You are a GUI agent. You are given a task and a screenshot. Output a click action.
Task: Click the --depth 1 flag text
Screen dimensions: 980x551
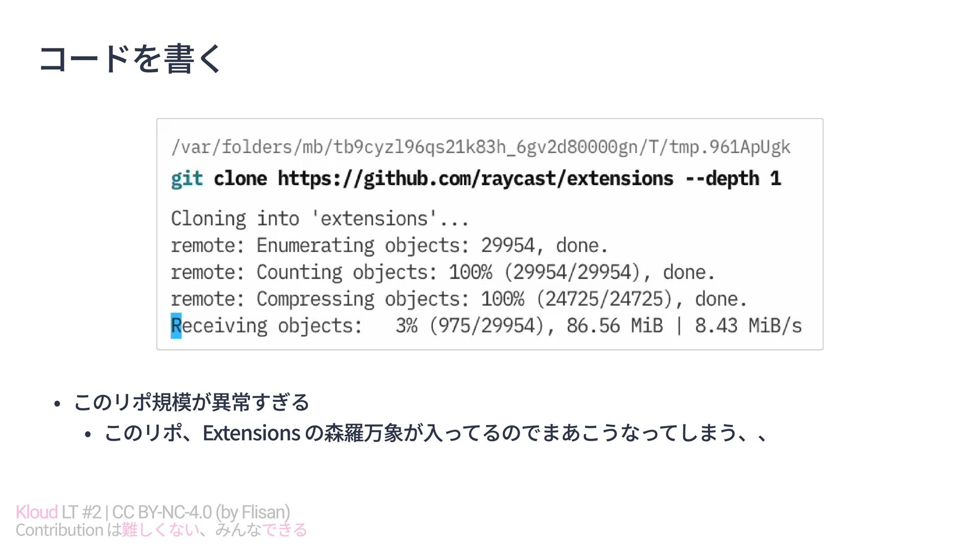coord(732,179)
